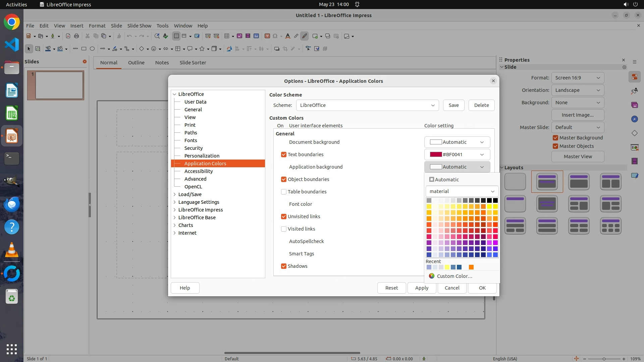Toggle the Shadows checkbox
The image size is (644, 362).
tap(284, 266)
